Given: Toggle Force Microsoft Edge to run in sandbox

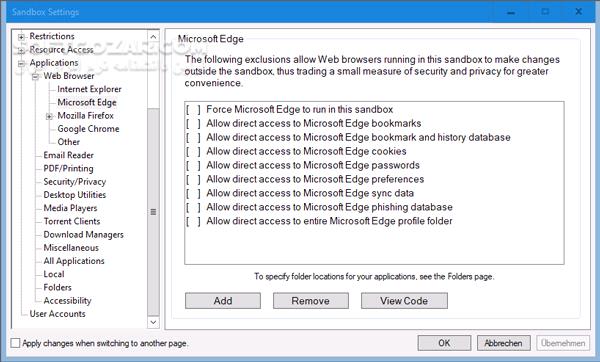Looking at the screenshot, I should [193, 110].
